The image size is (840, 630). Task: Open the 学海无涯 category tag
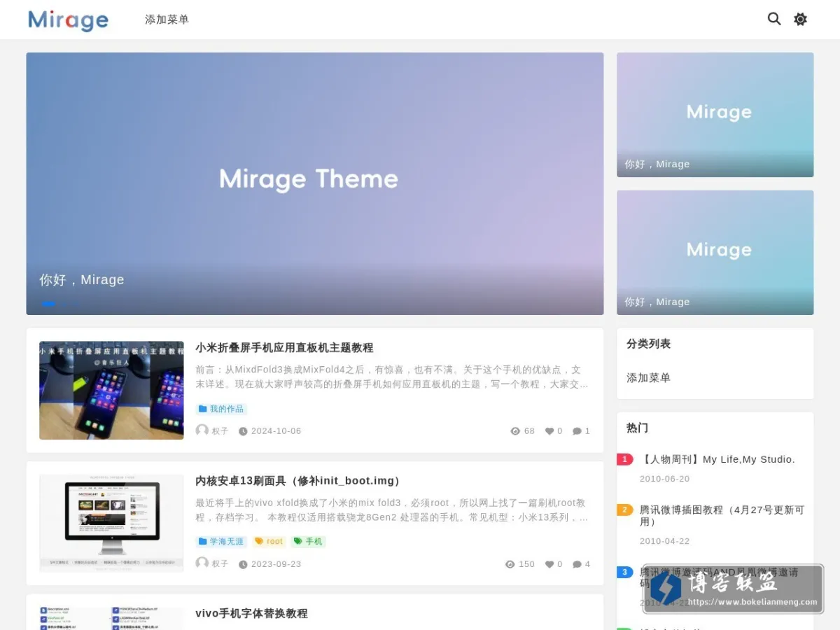pyautogui.click(x=221, y=542)
